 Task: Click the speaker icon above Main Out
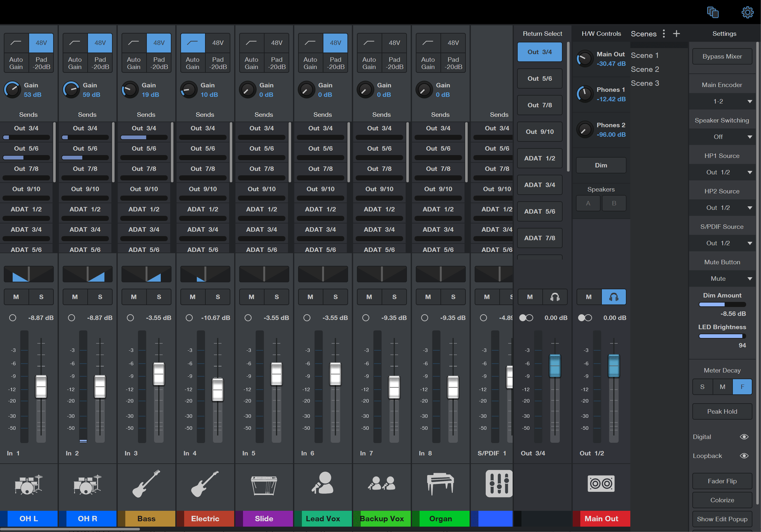(601, 484)
